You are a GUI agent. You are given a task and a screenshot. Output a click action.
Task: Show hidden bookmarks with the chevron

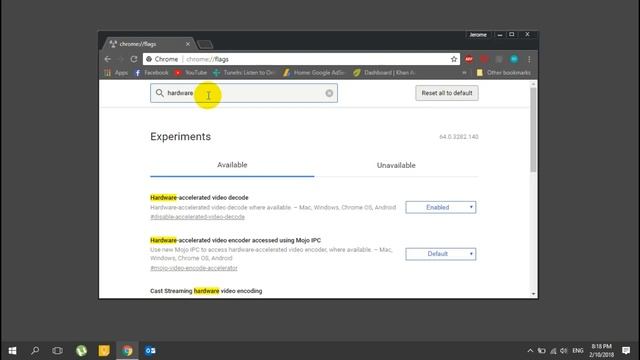tap(464, 73)
